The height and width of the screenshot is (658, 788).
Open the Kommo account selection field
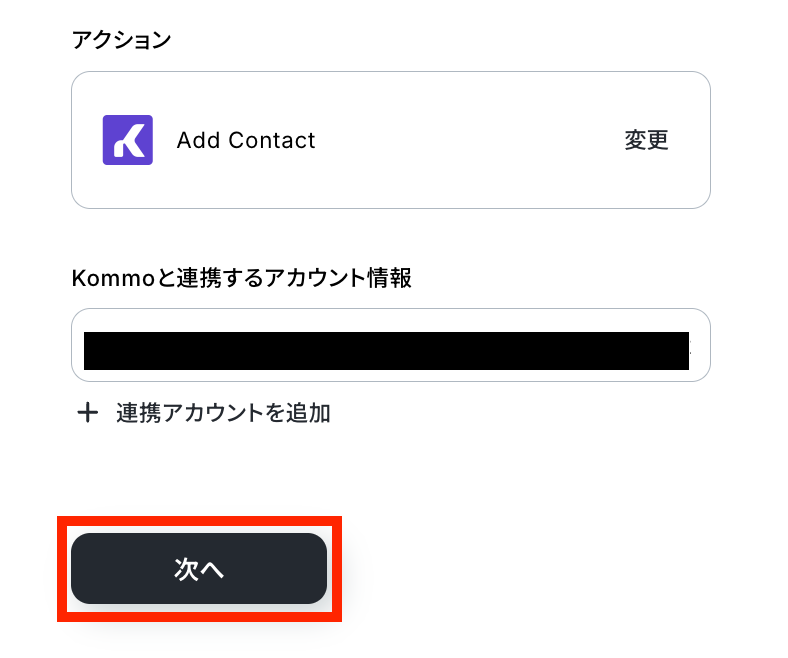pyautogui.click(x=390, y=345)
